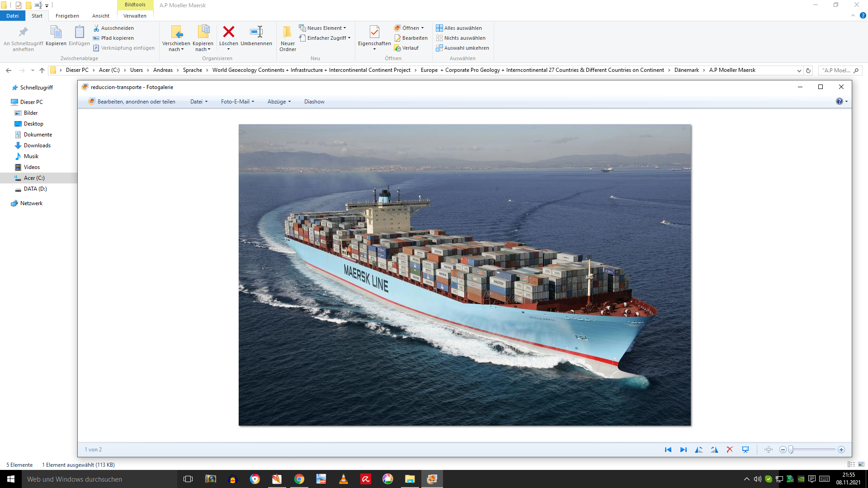Click Diashow in Fotogalerie toolbar

tap(314, 102)
